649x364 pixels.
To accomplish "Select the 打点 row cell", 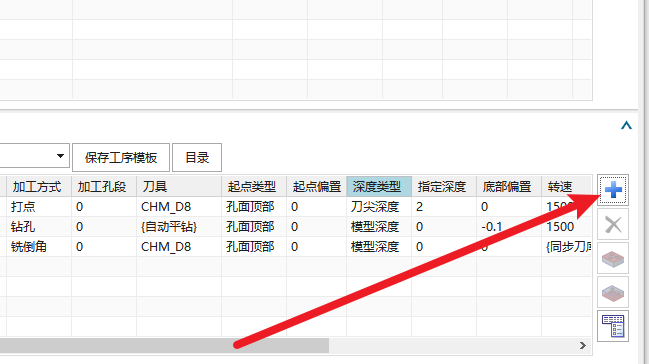I will click(x=39, y=207).
